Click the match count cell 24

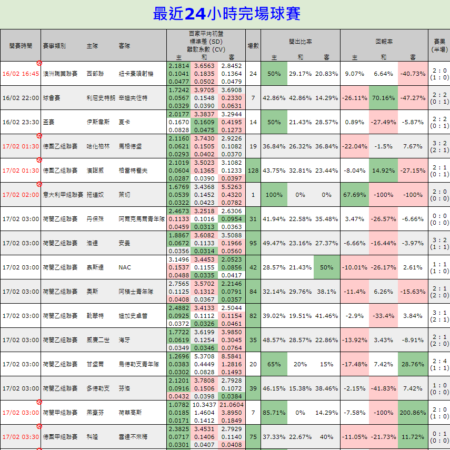click(x=253, y=74)
